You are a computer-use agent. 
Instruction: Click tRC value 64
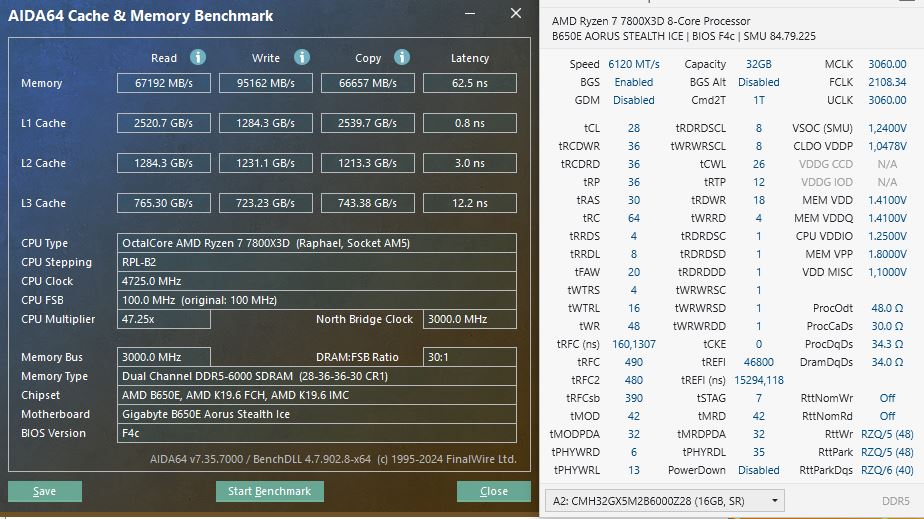(633, 218)
